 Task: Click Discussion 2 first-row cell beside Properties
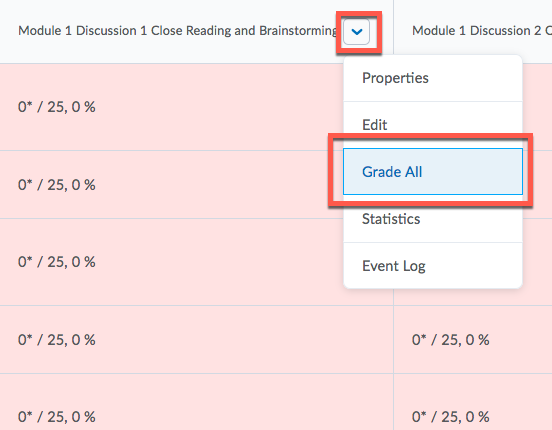[x=537, y=107]
